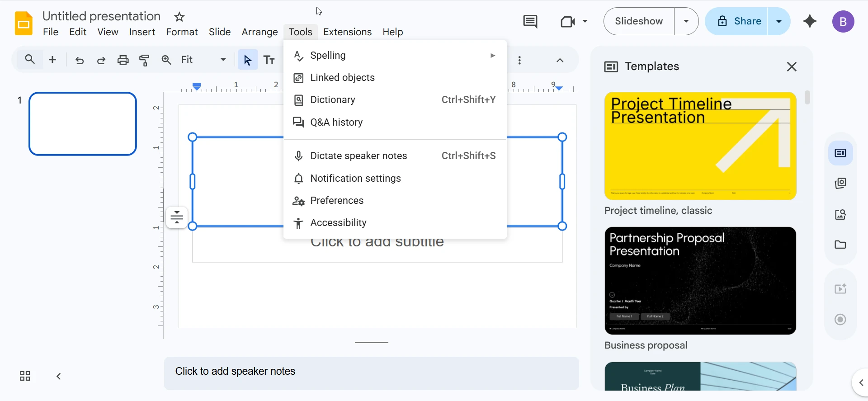Pick the Project Timeline template thumbnail
868x401 pixels.
tap(700, 146)
